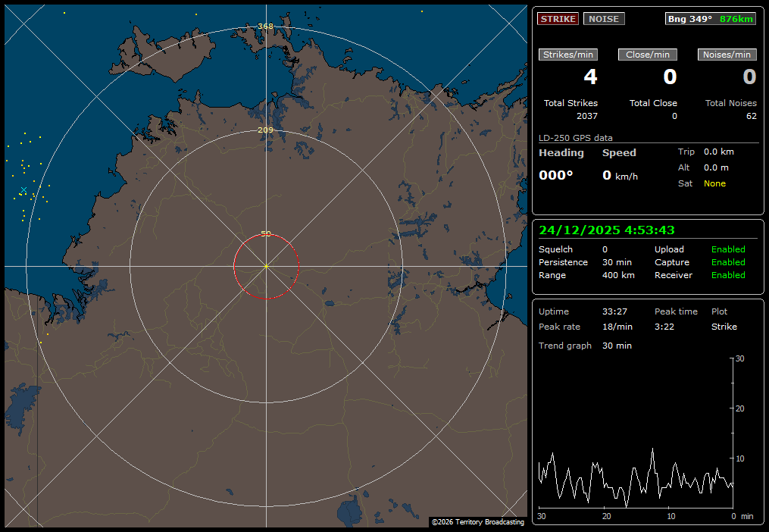Click the bearing and distance readout box
This screenshot has width=769, height=532.
pos(711,19)
